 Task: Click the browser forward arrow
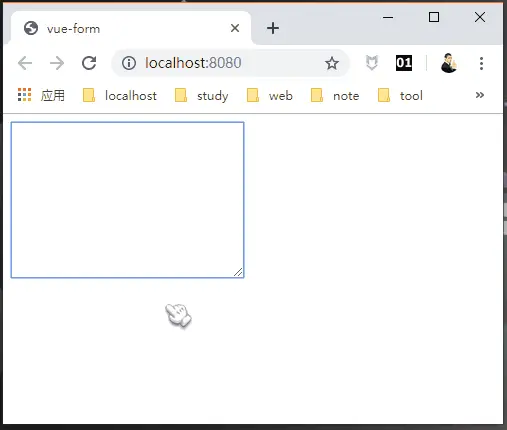(57, 63)
